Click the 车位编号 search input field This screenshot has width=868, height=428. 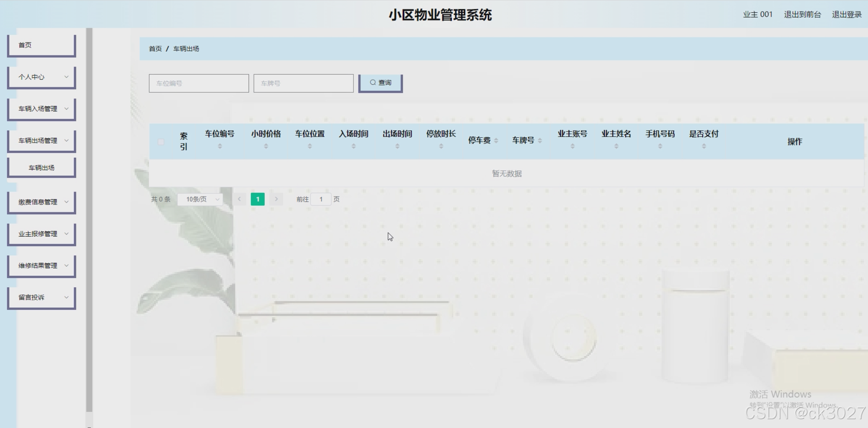(199, 83)
